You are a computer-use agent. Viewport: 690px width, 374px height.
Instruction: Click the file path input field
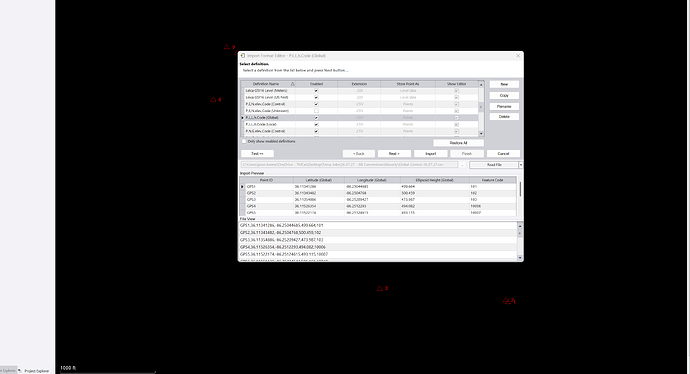coord(349,165)
